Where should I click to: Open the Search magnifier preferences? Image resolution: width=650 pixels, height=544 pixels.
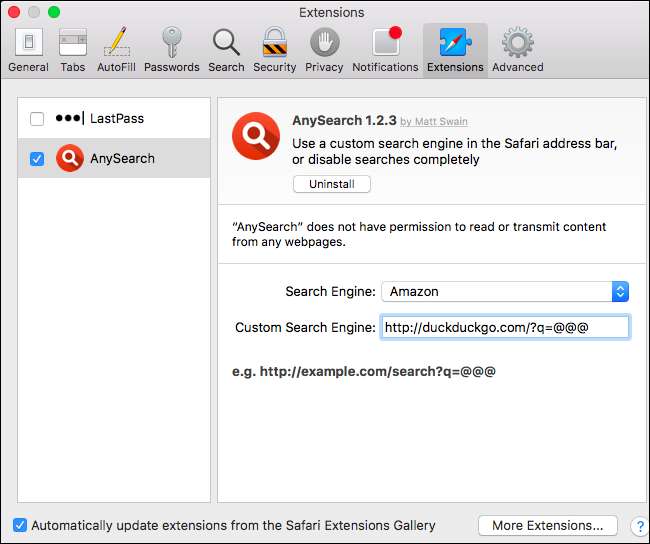226,50
